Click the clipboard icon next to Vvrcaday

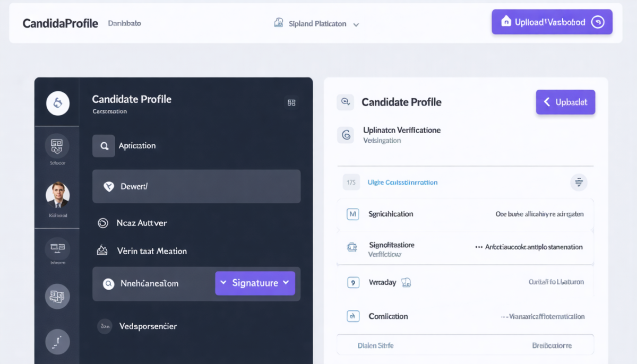406,282
